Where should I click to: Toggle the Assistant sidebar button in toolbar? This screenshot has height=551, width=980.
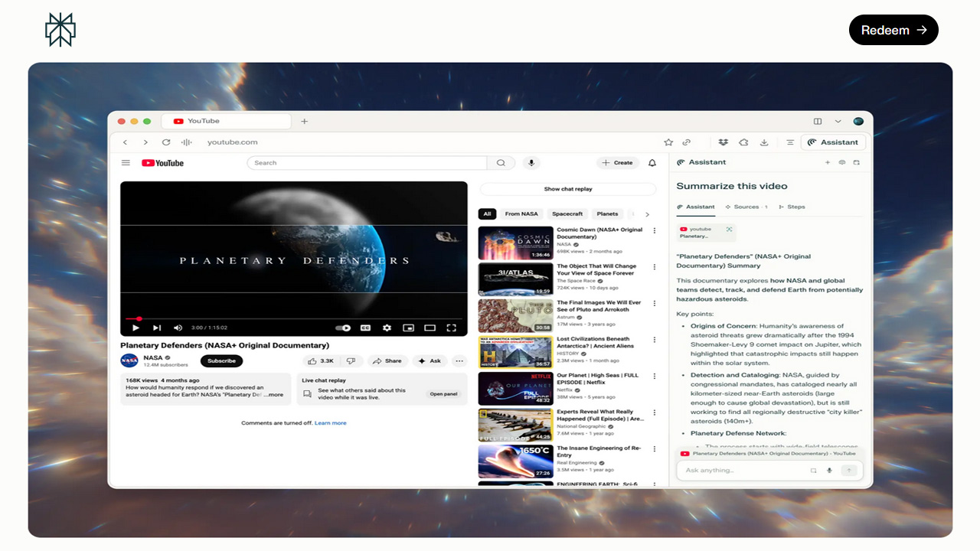(833, 142)
